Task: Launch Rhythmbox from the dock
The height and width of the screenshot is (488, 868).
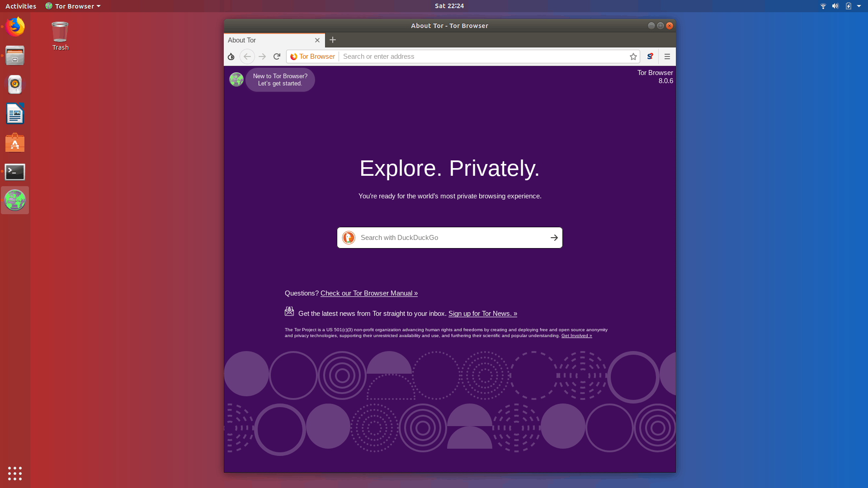Action: (15, 84)
